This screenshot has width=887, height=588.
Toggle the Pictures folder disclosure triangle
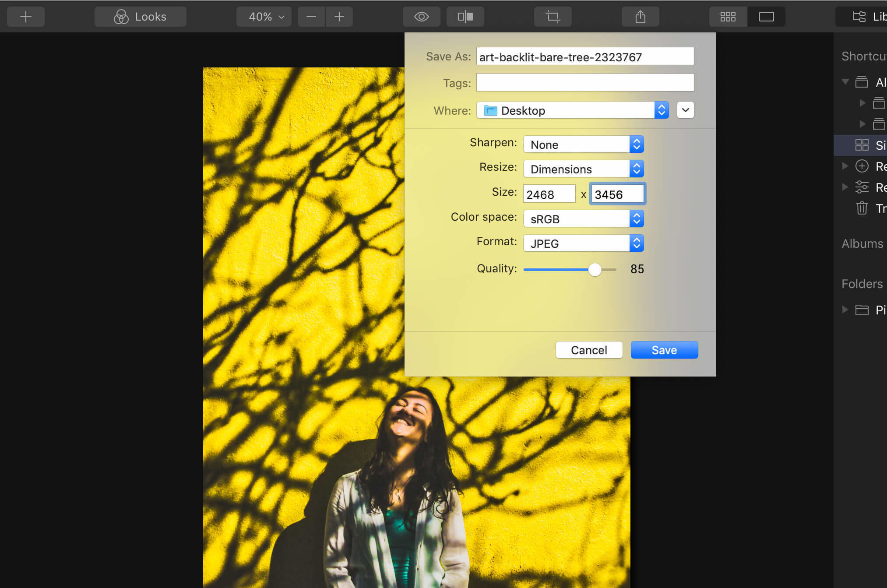pos(845,310)
